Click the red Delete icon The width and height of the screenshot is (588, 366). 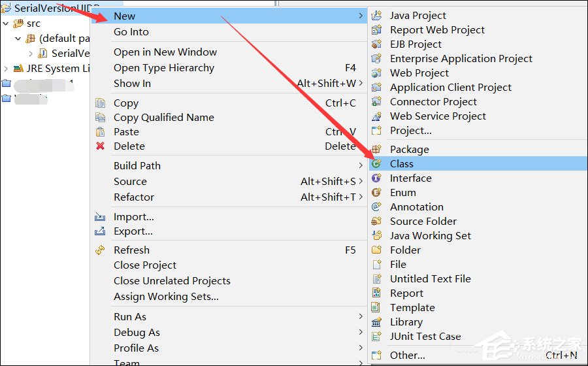point(100,146)
